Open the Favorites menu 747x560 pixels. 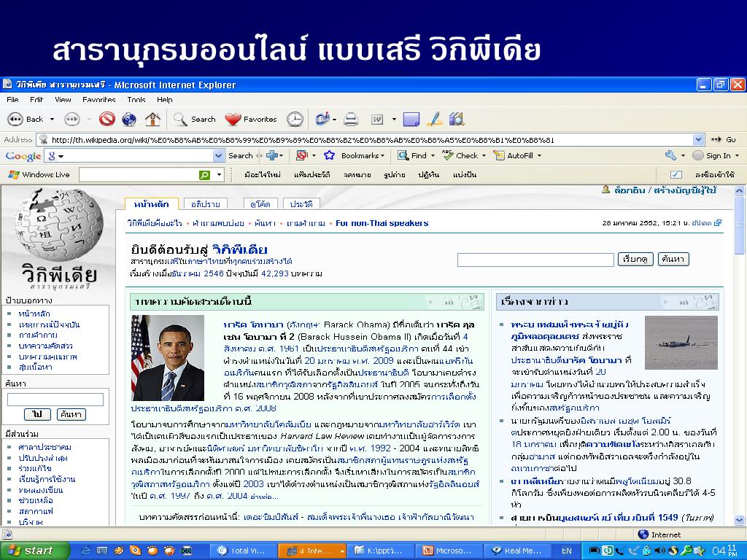point(98,99)
